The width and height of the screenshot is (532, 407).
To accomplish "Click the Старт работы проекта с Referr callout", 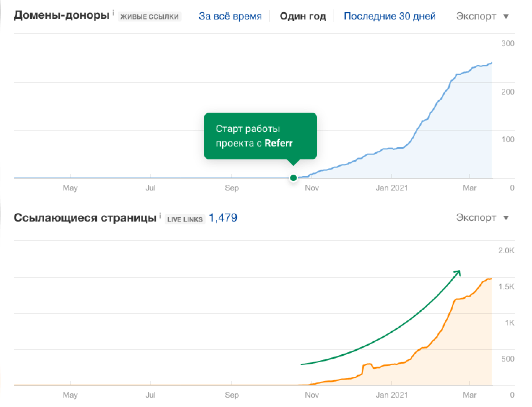I will (x=260, y=136).
